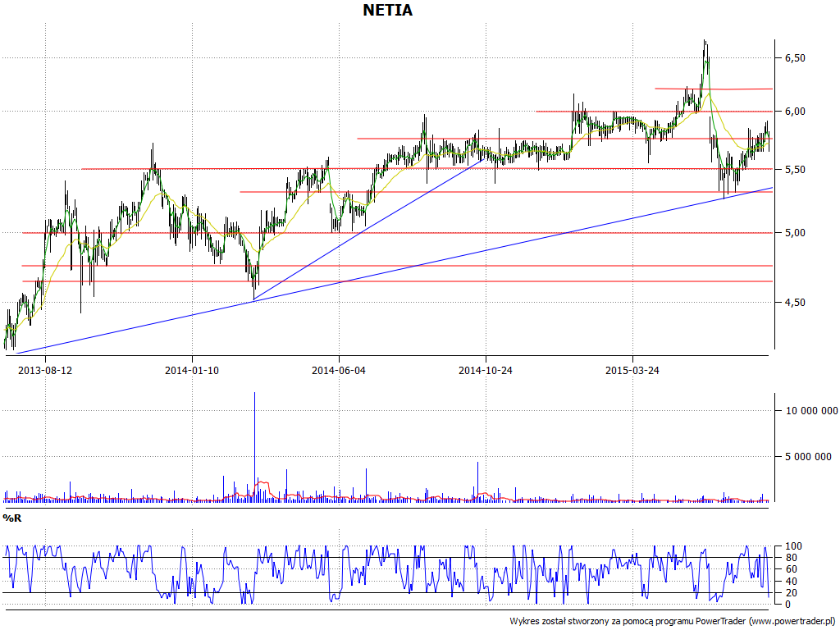Select the 6,00 price axis label

tap(795, 112)
